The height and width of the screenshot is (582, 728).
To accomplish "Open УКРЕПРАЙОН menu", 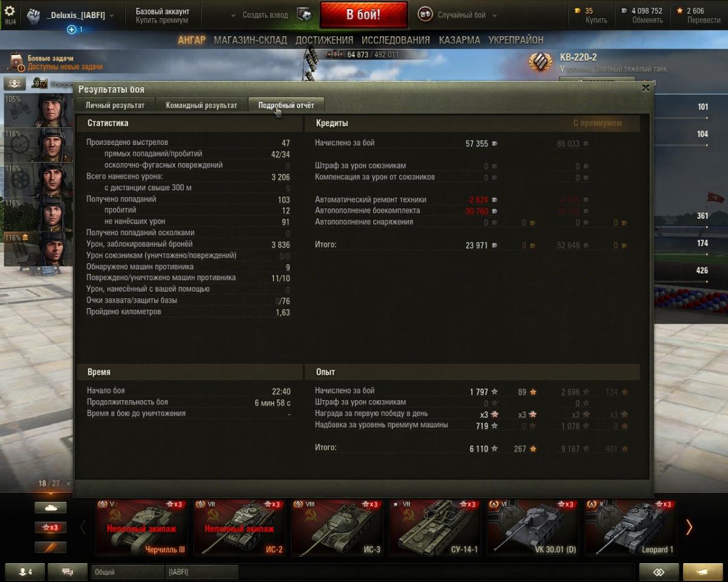I will 516,40.
